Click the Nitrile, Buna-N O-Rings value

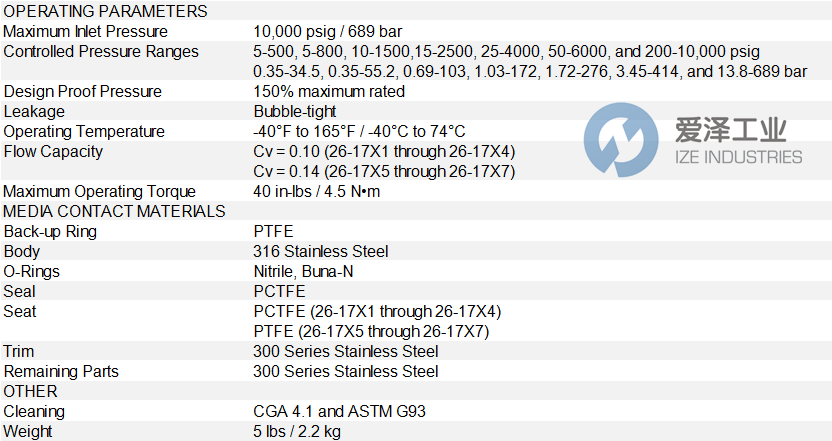pos(303,271)
